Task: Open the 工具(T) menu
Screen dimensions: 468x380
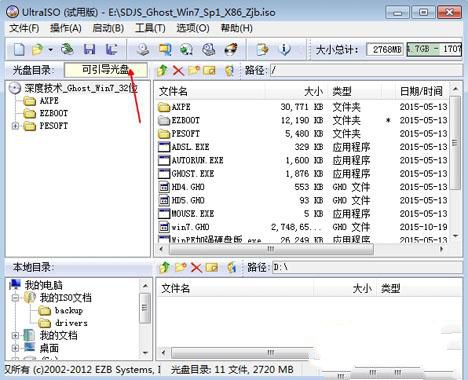Action: coord(150,28)
